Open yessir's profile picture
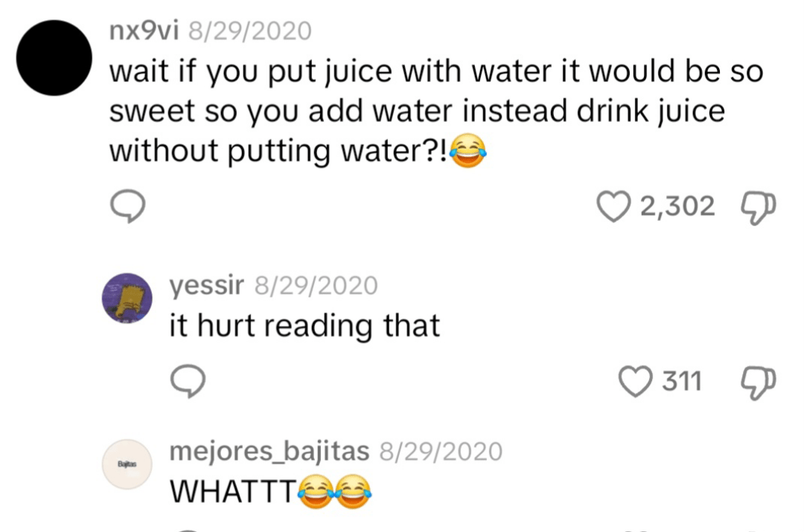 coord(127,298)
